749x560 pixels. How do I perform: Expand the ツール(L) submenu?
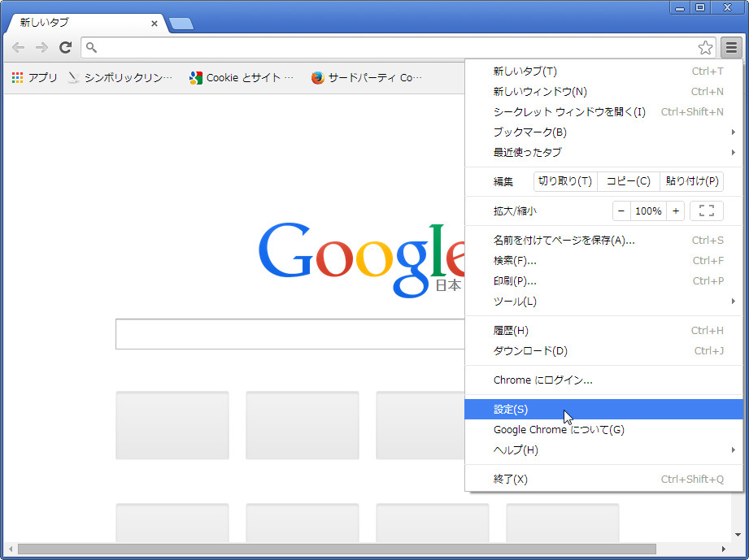pos(603,302)
